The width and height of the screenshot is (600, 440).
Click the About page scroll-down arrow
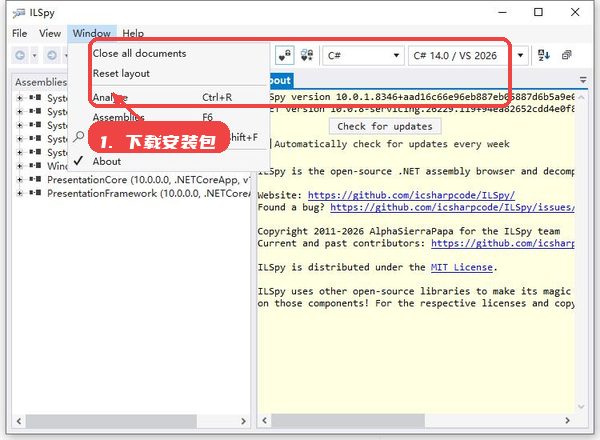click(581, 407)
